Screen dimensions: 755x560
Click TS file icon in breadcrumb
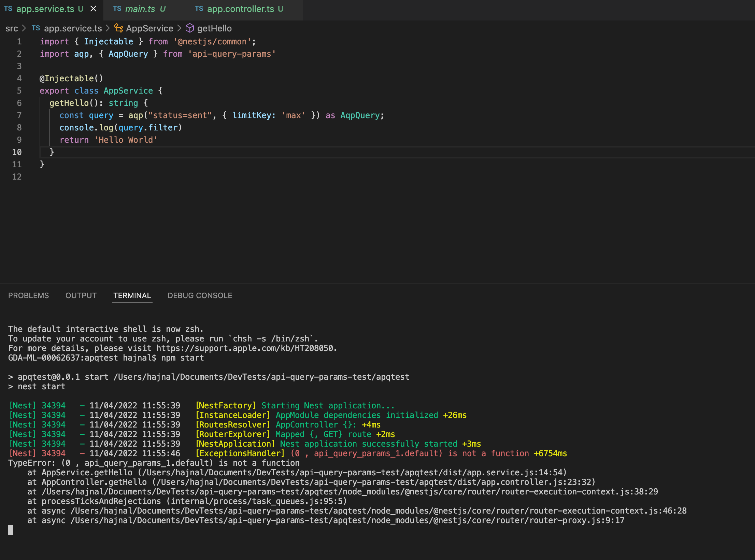36,28
